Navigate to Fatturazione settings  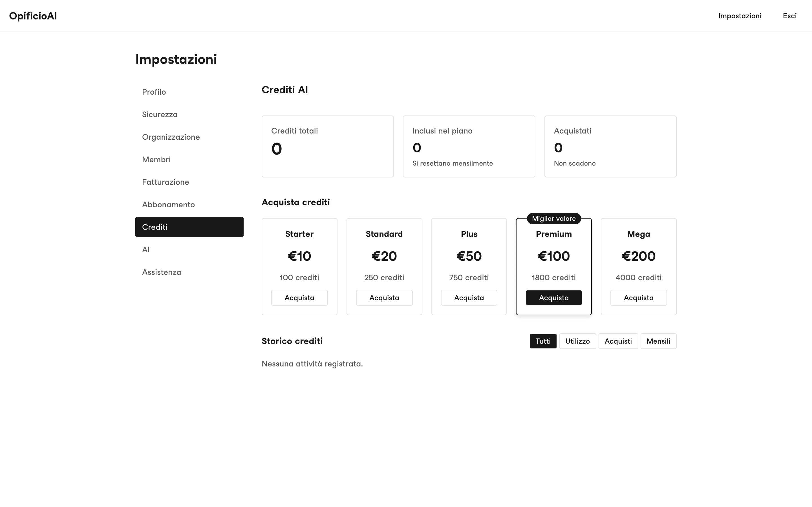click(x=189, y=182)
